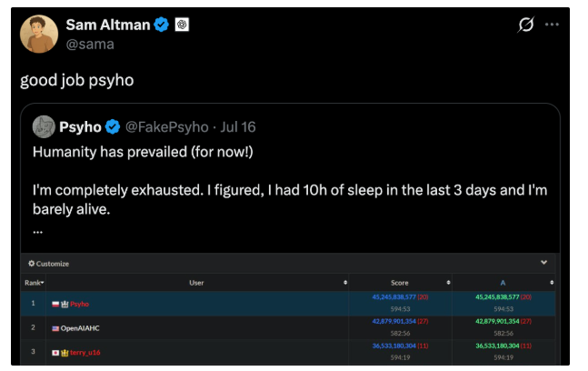Viewport: 588px width, 371px height.
Task: Click Sam Altman's blue verified badge
Action: pos(161,25)
